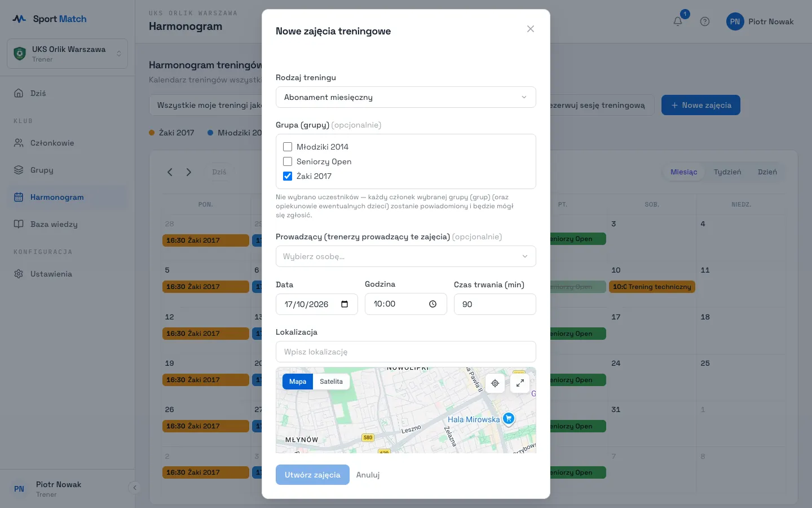Image resolution: width=812 pixels, height=508 pixels.
Task: Go to next month arrow
Action: [x=189, y=172]
